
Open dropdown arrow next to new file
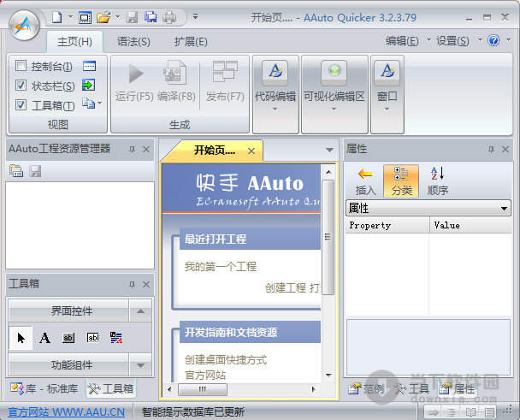[x=70, y=16]
